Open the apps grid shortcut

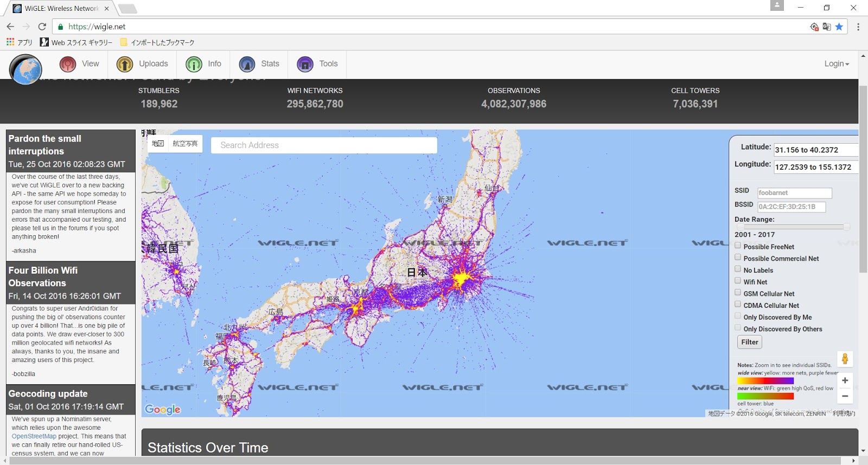click(x=19, y=42)
